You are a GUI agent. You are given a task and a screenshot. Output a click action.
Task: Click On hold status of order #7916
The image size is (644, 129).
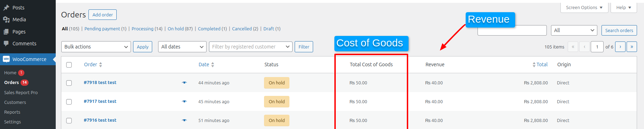pyautogui.click(x=277, y=120)
